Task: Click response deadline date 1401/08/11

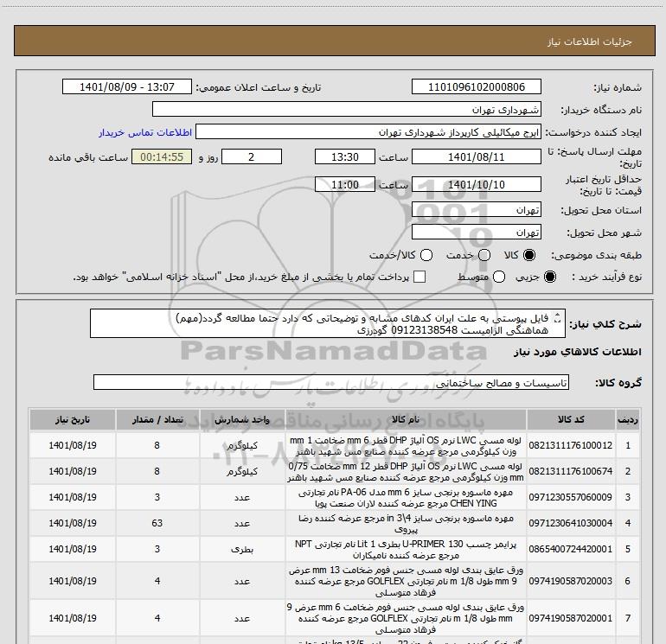Action: pyautogui.click(x=476, y=156)
